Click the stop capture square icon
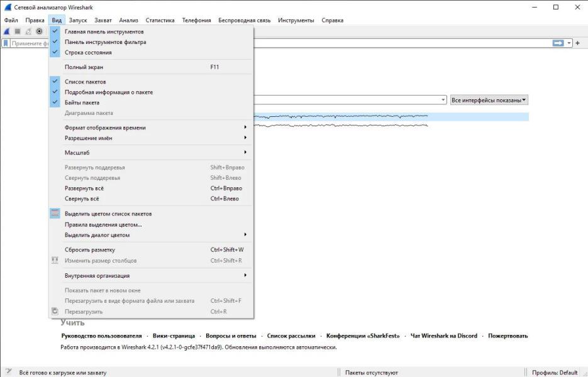Viewport: 588px width, 377px height. [18, 31]
